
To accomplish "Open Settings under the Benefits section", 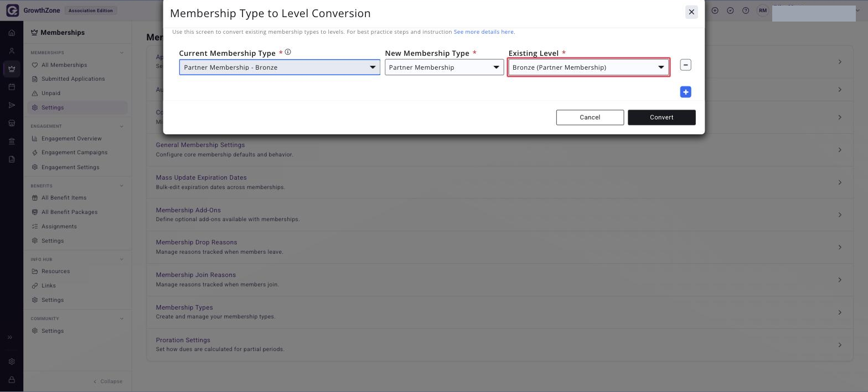I will coord(77,241).
